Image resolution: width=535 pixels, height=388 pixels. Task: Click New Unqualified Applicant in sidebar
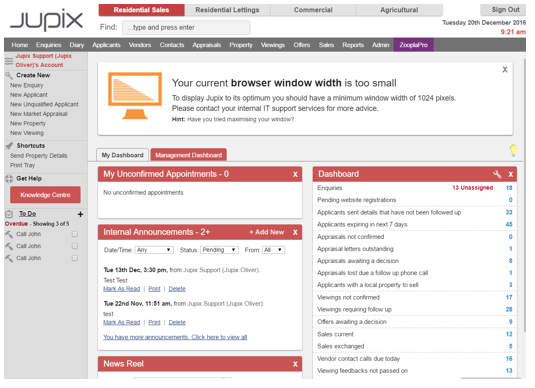(x=44, y=104)
